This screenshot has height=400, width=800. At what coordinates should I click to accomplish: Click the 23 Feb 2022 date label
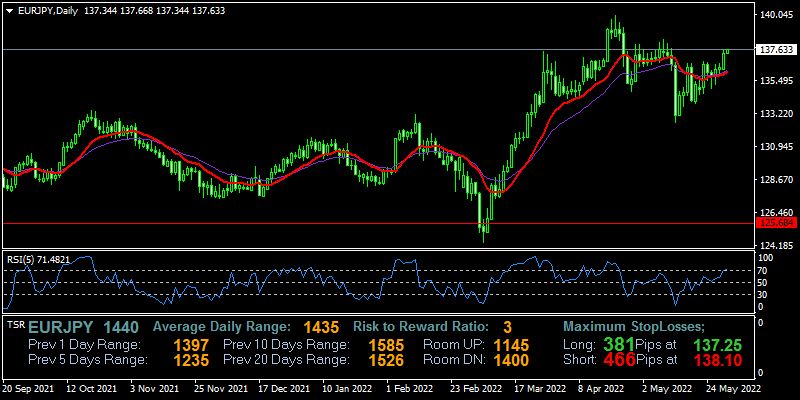coord(475,389)
